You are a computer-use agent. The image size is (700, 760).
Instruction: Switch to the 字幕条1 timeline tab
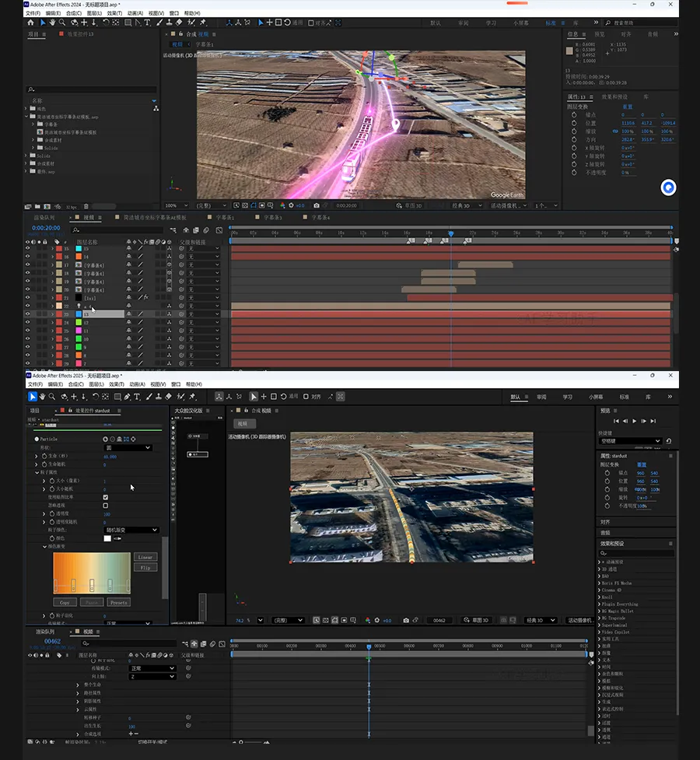pos(225,218)
